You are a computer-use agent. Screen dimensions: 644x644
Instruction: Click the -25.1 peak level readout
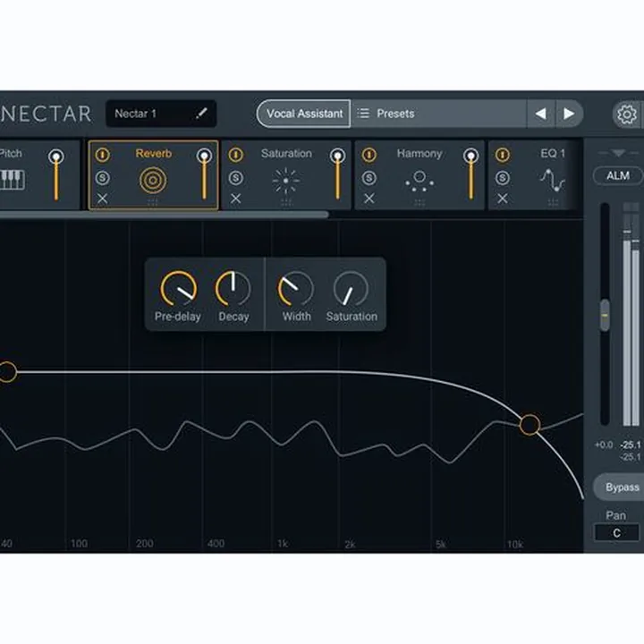[630, 445]
